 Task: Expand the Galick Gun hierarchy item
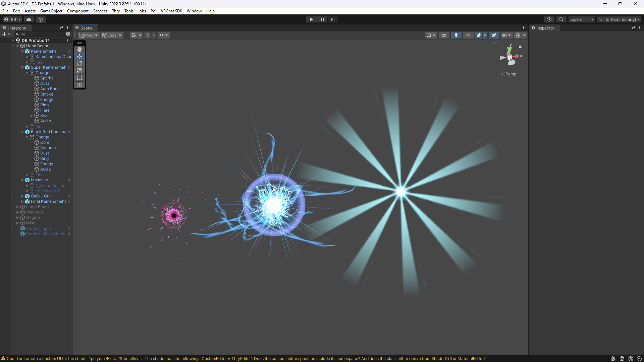coord(22,196)
